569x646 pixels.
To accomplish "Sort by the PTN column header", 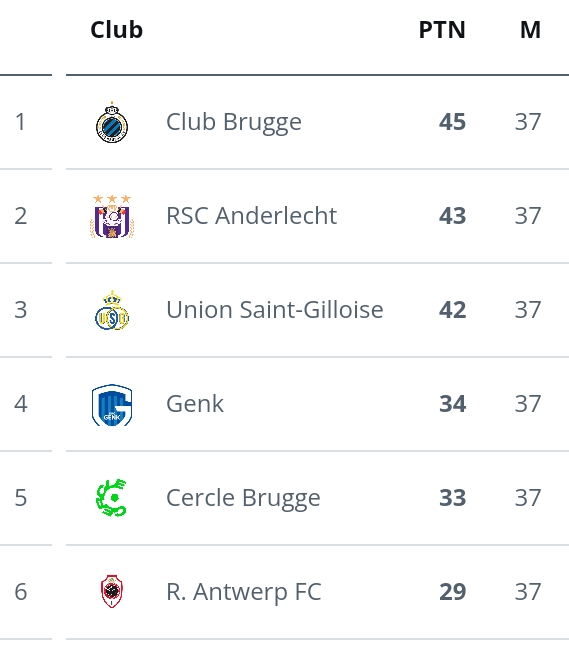I will pos(442,30).
